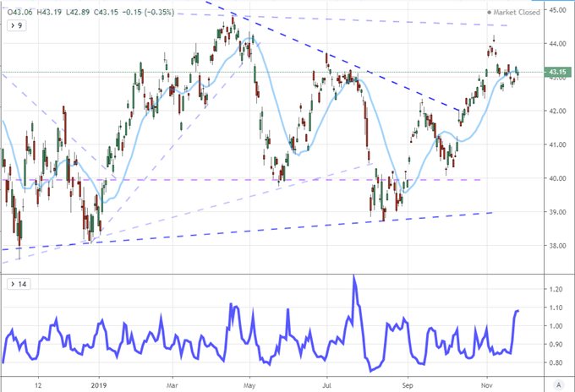Select the 45.00 price axis label

click(557, 10)
